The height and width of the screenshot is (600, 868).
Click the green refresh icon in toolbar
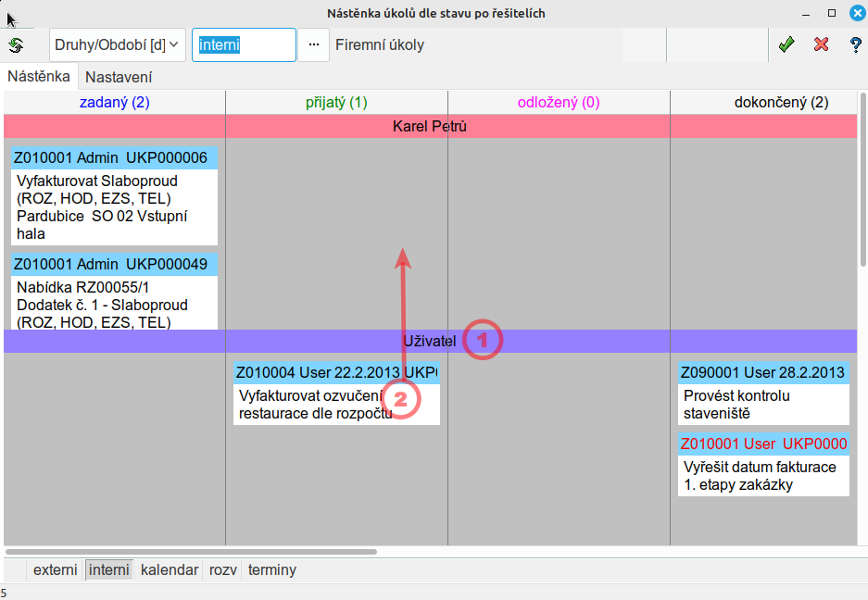pyautogui.click(x=16, y=44)
